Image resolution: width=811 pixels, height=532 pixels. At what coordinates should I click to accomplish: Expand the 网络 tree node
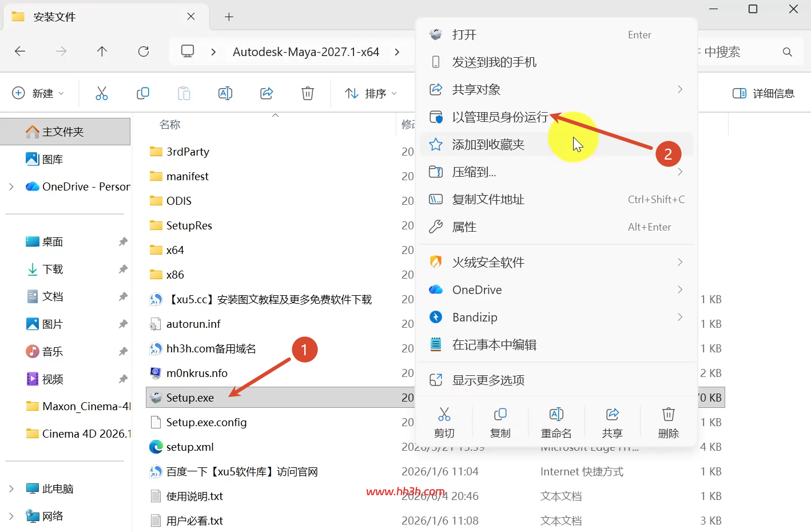click(11, 516)
